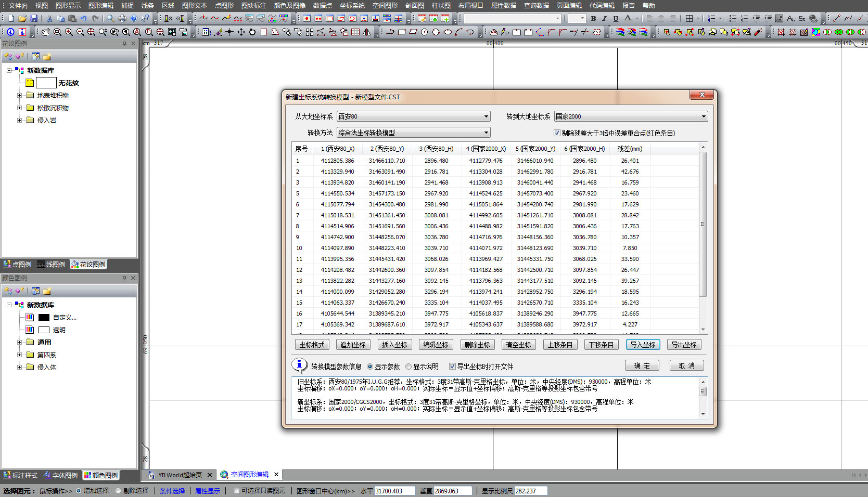Click the white 透明 color swatch

(44, 330)
